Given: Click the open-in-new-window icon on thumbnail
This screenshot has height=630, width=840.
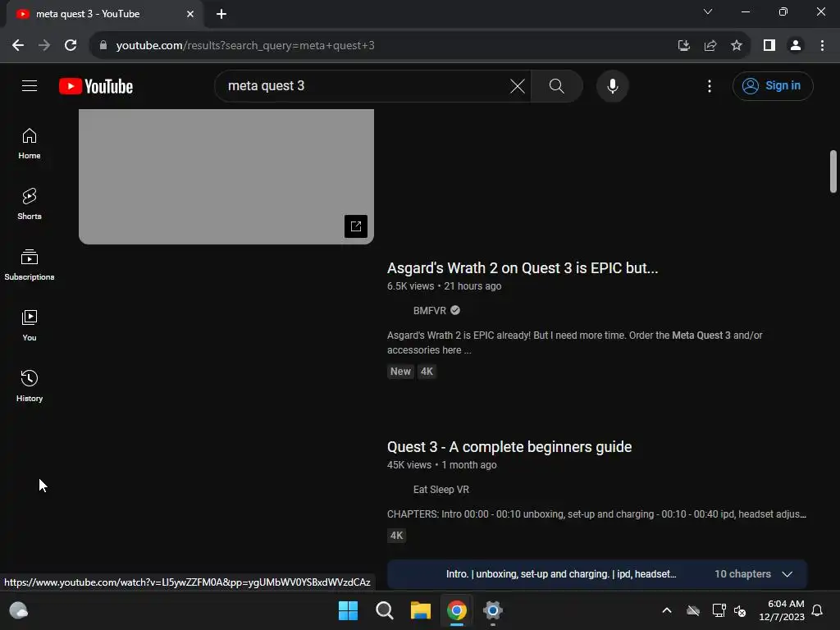Looking at the screenshot, I should tap(356, 226).
